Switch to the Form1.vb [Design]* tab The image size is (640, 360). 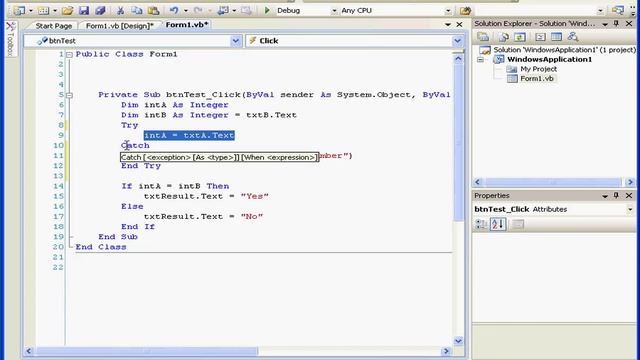coord(120,26)
